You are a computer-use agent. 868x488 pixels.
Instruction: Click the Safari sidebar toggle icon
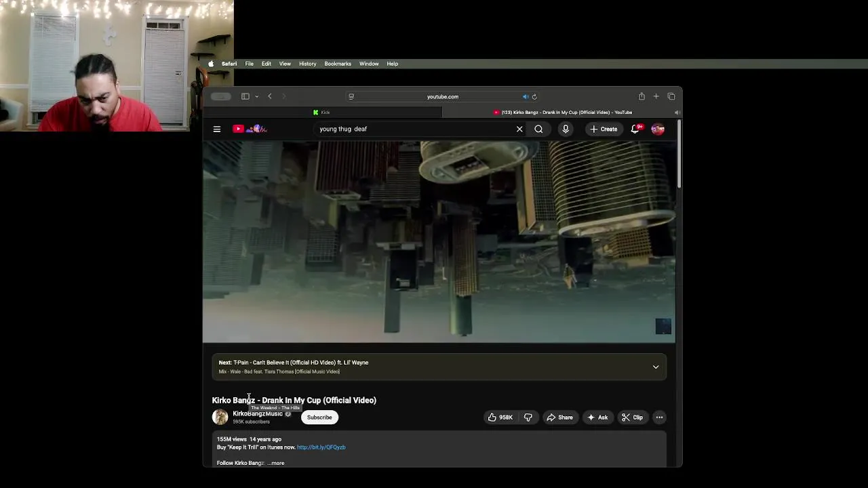pyautogui.click(x=245, y=96)
